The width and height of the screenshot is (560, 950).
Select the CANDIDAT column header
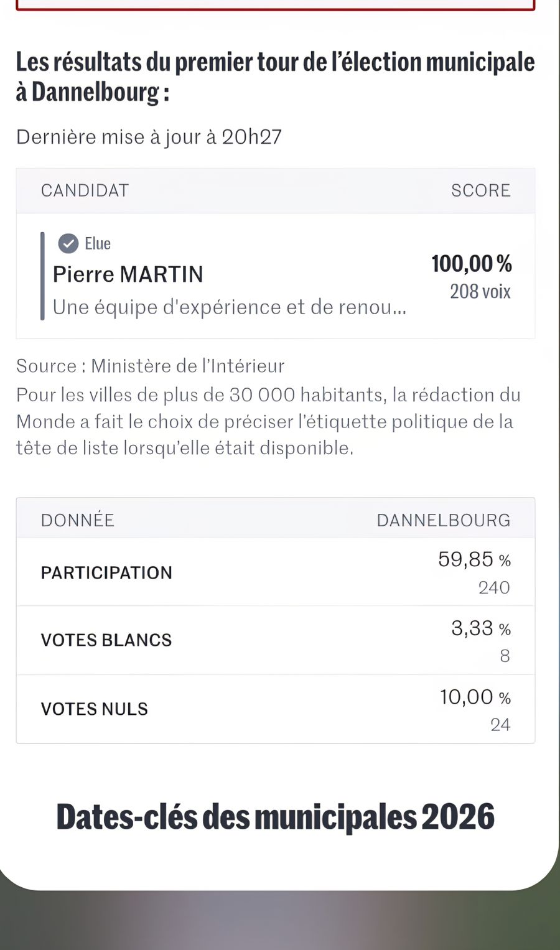[85, 190]
